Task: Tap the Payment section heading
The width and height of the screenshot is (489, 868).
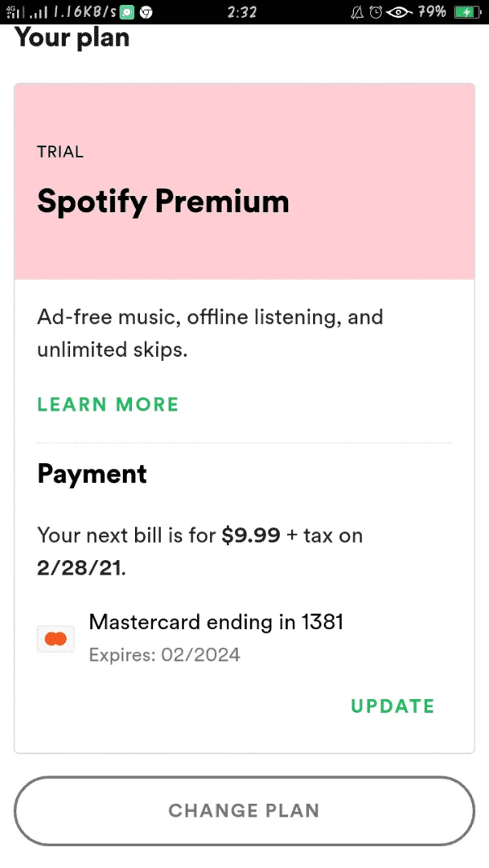Action: 92,474
